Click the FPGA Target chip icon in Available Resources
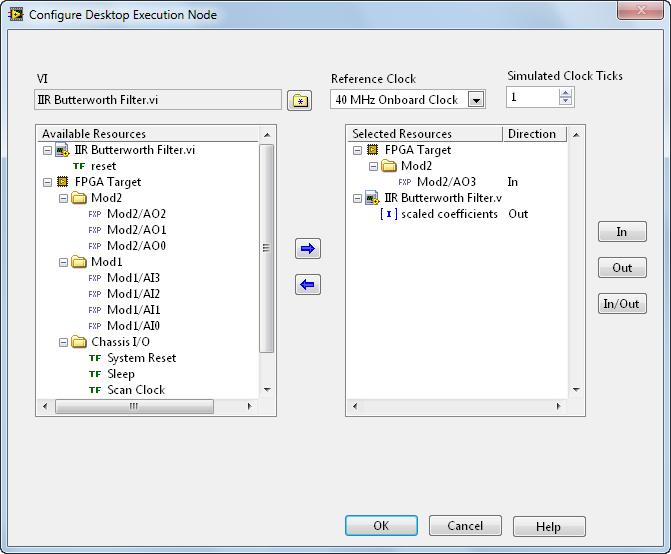 63,182
